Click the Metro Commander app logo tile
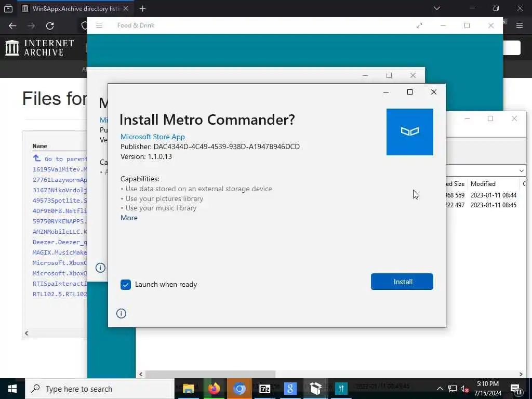Screen dimensions: 532x399 click(x=409, y=132)
